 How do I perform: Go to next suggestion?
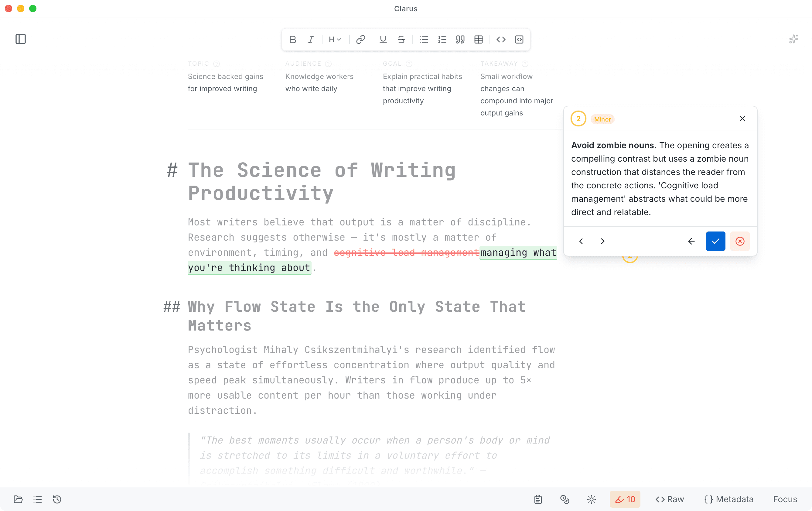[x=602, y=241]
